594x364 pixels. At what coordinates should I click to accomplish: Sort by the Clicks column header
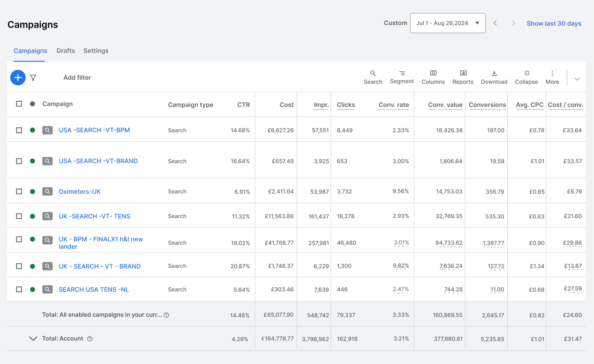(x=346, y=105)
